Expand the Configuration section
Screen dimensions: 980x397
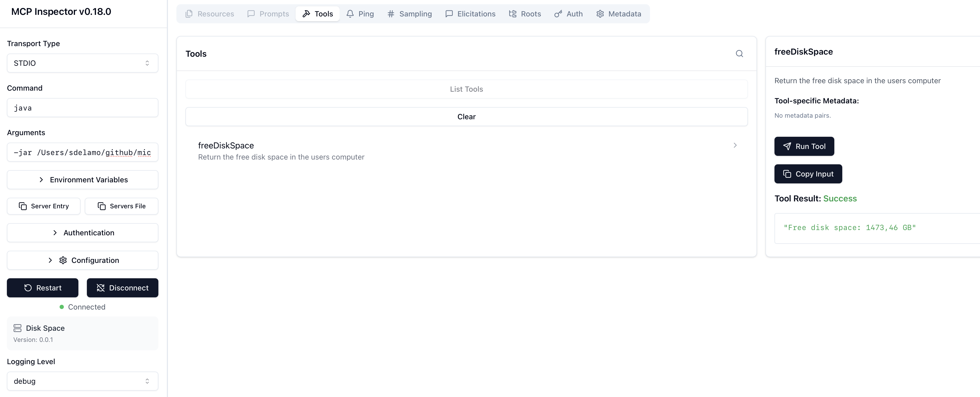(x=82, y=260)
